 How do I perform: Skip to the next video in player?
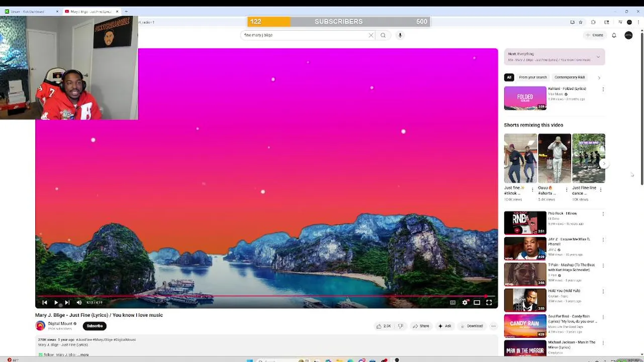point(67,302)
